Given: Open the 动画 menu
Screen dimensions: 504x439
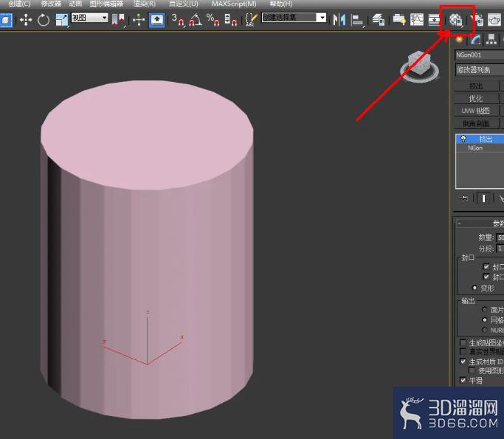Looking at the screenshot, I should coord(75,4).
